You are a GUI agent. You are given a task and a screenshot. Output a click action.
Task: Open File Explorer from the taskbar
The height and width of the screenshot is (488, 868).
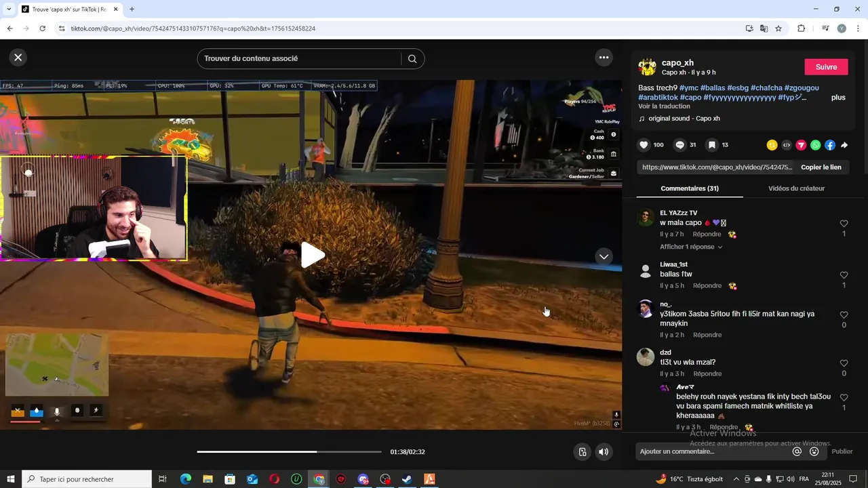(x=208, y=479)
